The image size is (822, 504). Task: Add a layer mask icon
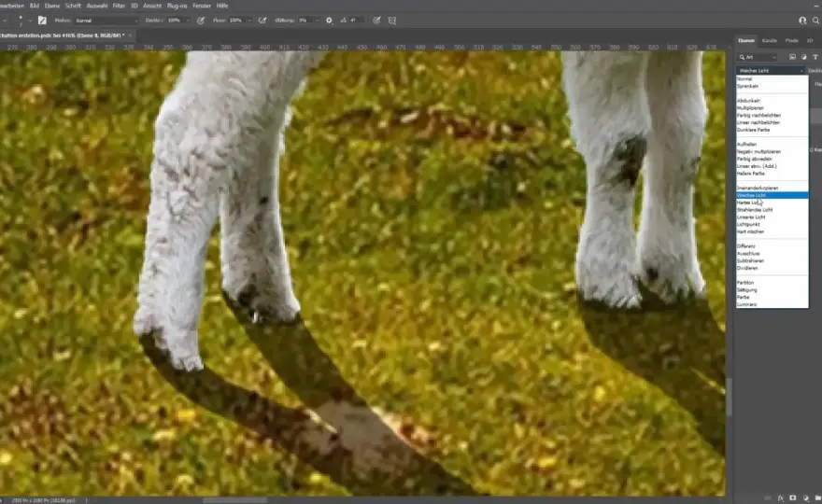tap(793, 498)
